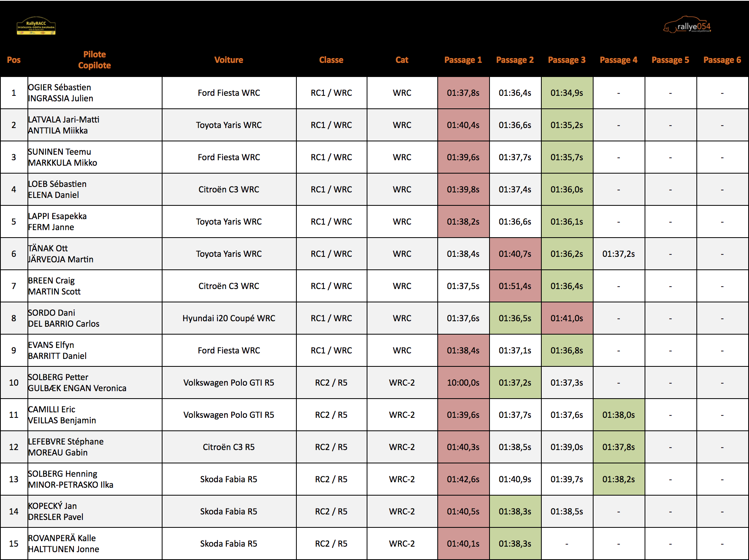The width and height of the screenshot is (749, 560).
Task: Click SOLBERG Henning driver cell
Action: pos(95,479)
